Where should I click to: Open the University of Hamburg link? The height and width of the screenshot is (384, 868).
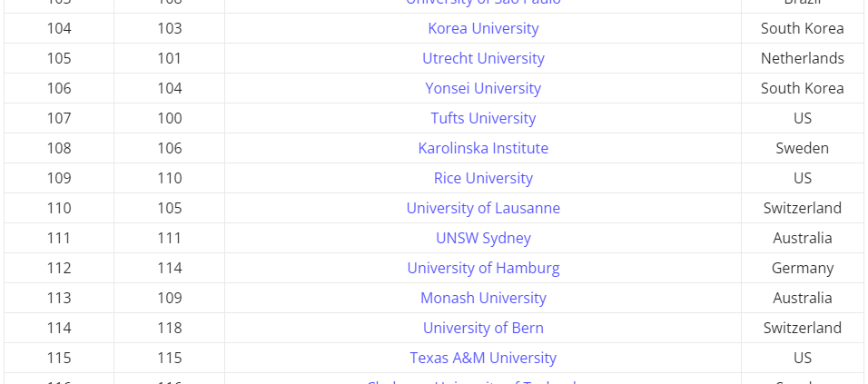pos(483,267)
